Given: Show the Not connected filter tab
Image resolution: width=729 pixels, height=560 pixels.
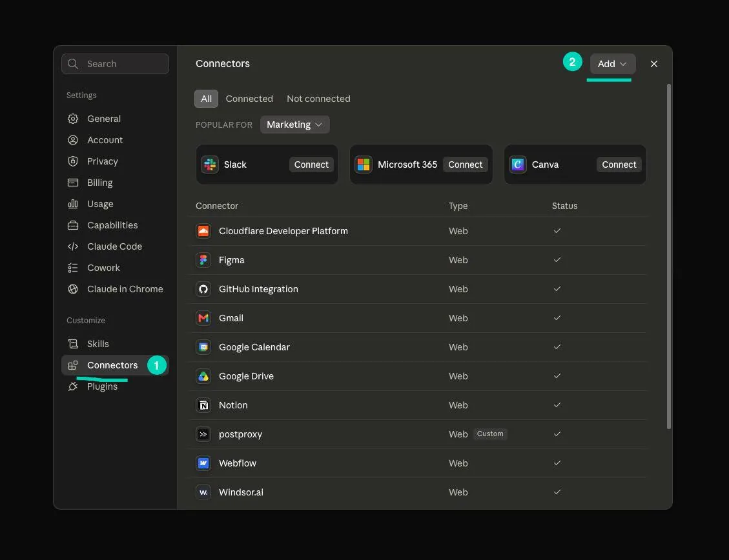Looking at the screenshot, I should (318, 99).
